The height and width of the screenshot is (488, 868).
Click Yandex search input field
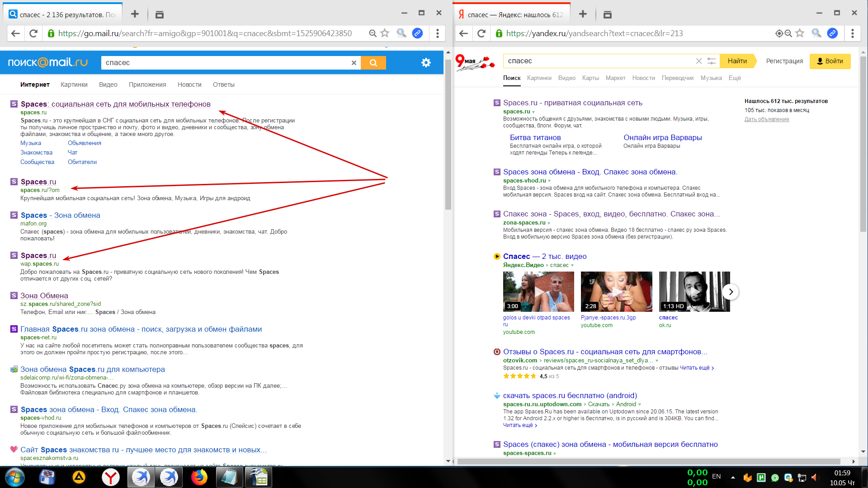599,61
